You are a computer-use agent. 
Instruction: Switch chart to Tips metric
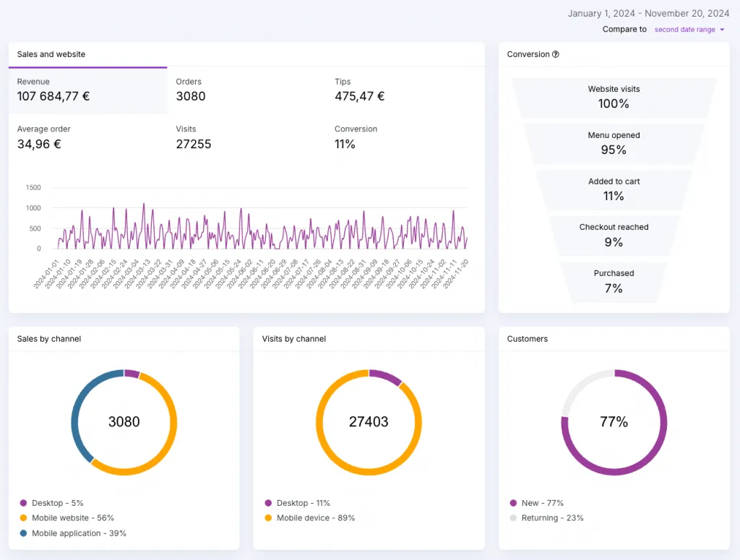[x=405, y=90]
